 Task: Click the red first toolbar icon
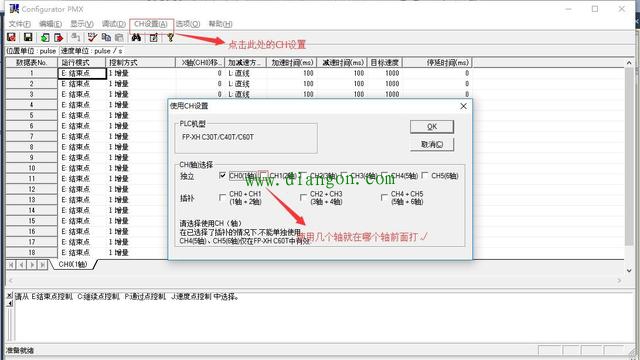11,38
